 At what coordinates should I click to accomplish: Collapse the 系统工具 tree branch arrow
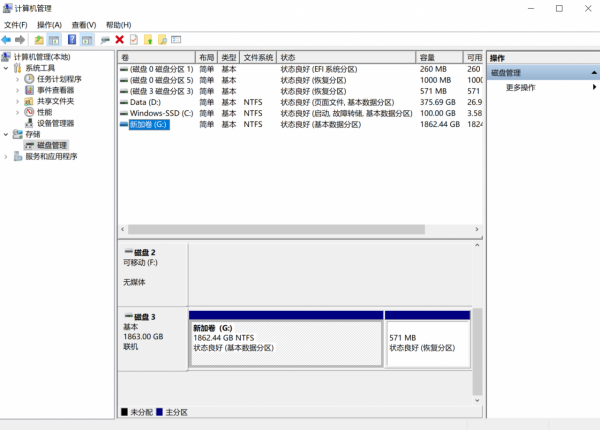click(x=6, y=68)
